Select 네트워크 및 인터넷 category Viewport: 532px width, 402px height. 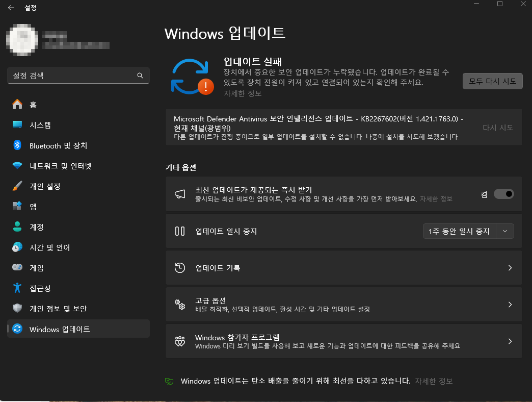coord(78,166)
